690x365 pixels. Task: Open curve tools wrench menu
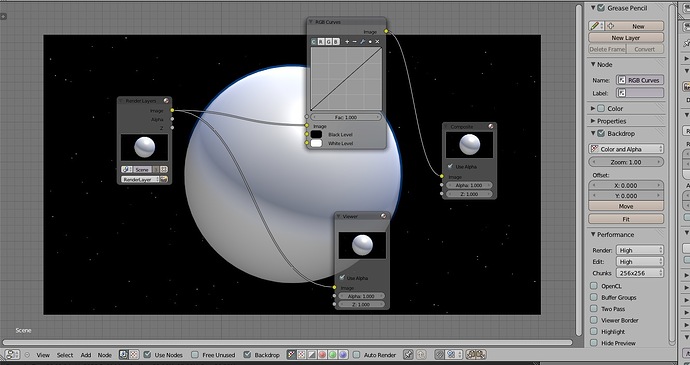coord(362,41)
